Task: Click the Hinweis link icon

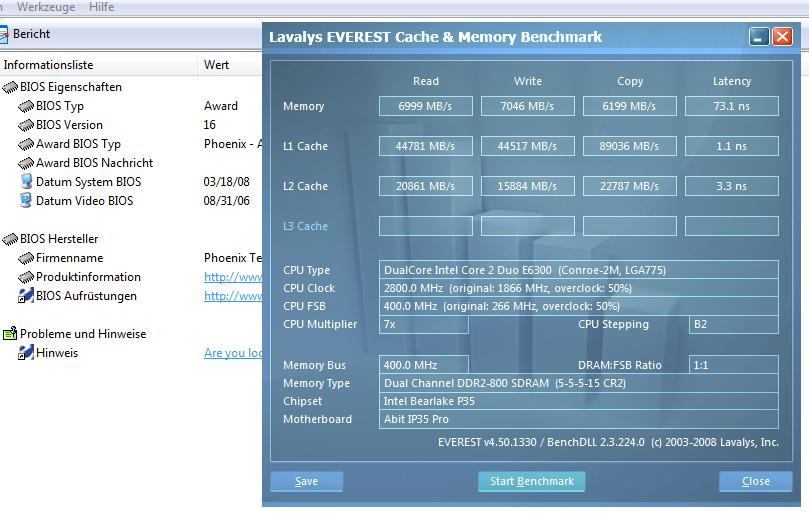Action: tap(26, 353)
